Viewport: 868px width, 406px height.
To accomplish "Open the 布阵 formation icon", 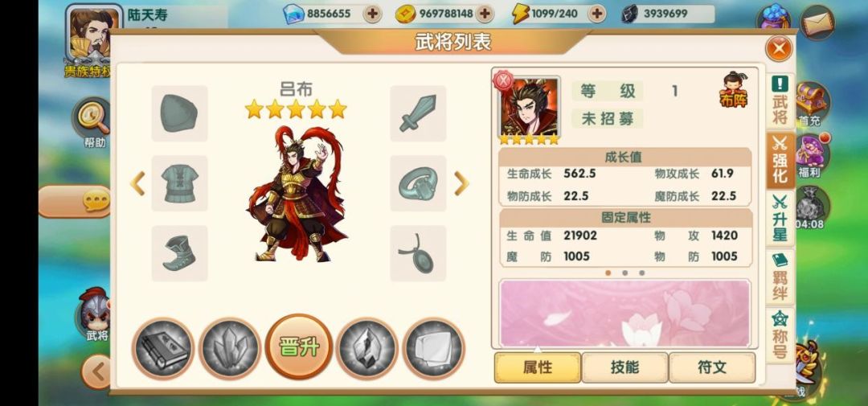I will (734, 90).
